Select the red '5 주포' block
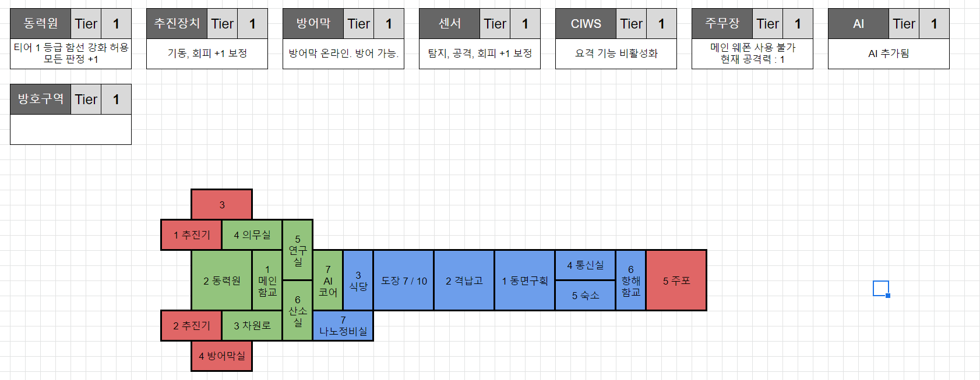Screen dimensions: 980x380 [x=676, y=280]
